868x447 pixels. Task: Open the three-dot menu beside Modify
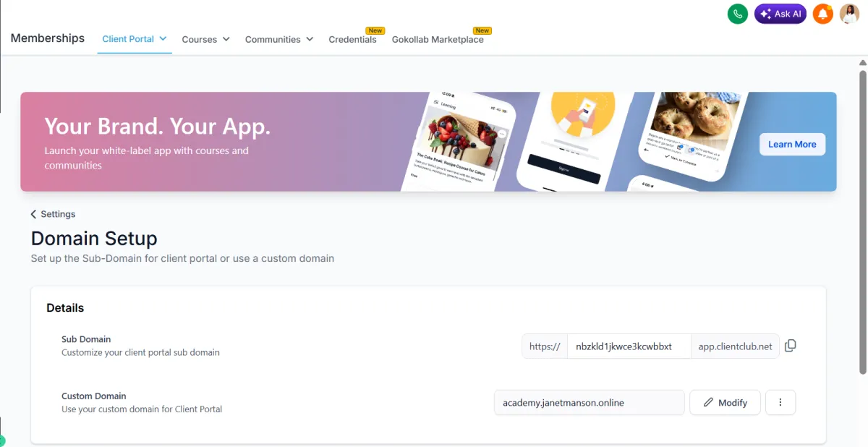click(780, 402)
